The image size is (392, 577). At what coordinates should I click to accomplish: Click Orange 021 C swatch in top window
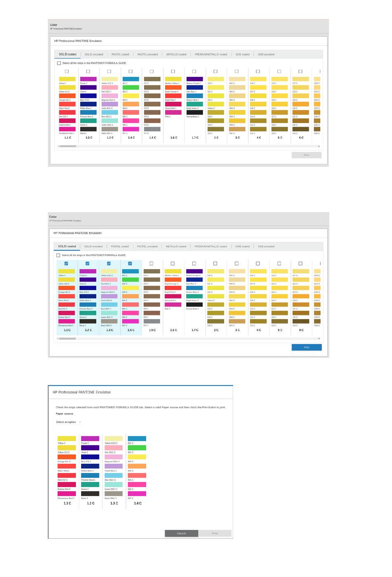67,96
